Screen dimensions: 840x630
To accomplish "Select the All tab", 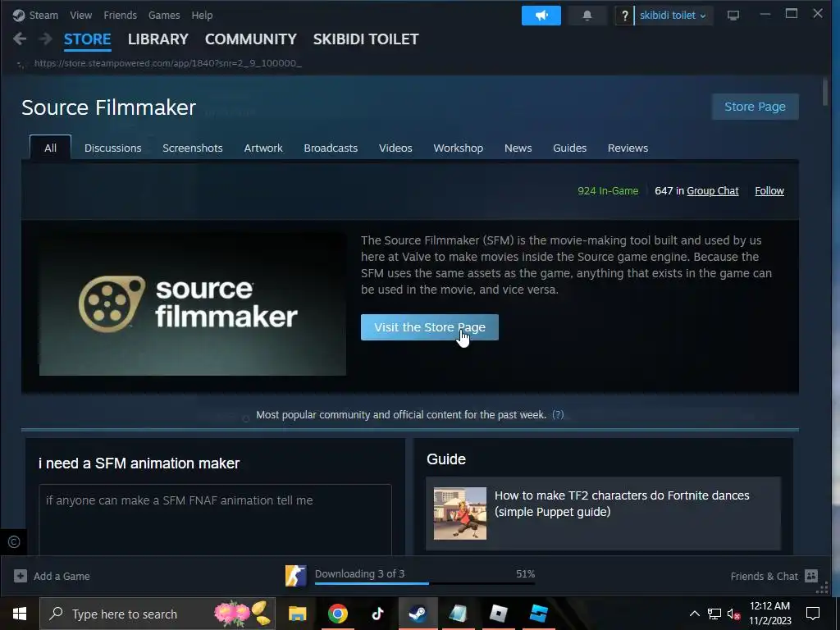I will (x=50, y=148).
